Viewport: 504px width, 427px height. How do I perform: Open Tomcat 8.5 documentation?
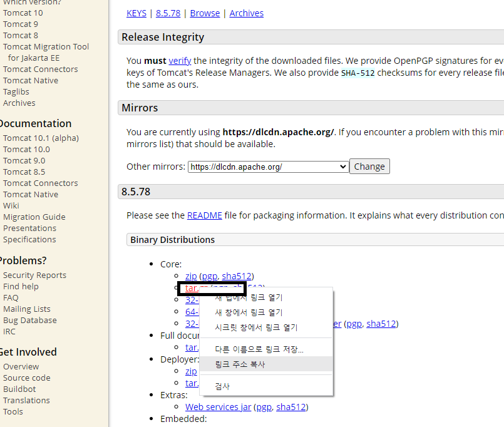coord(24,172)
